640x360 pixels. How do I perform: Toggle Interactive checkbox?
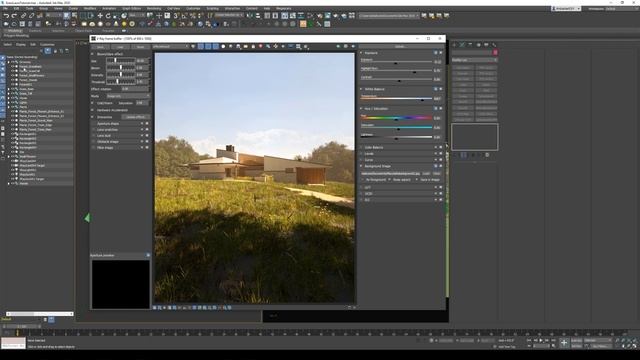pos(92,117)
